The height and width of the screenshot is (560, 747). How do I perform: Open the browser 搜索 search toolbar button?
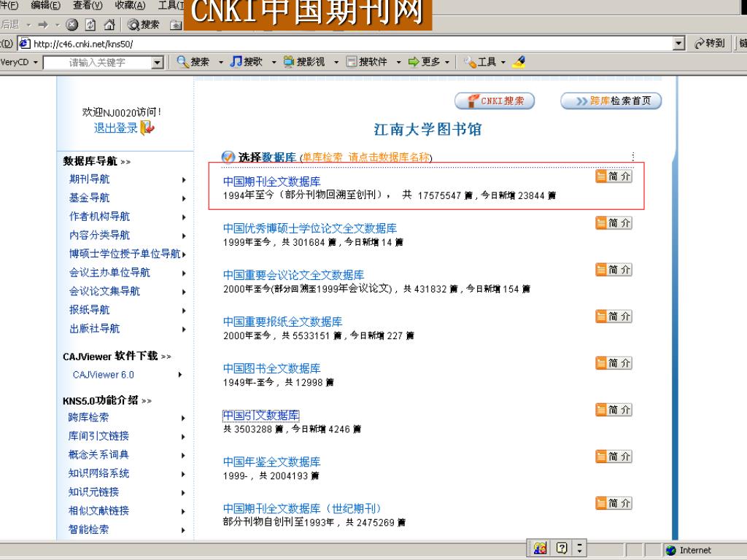(x=144, y=24)
